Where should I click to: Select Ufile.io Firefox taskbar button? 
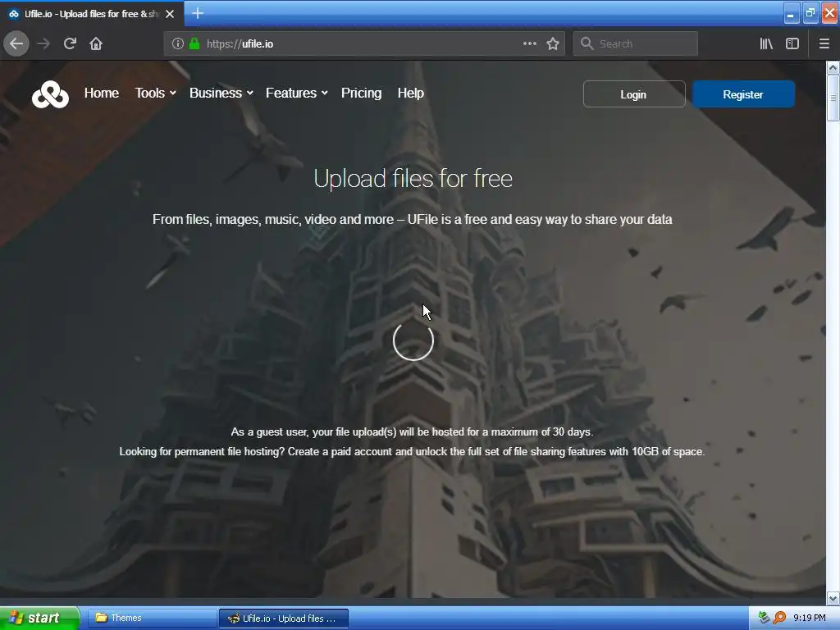[284, 619]
